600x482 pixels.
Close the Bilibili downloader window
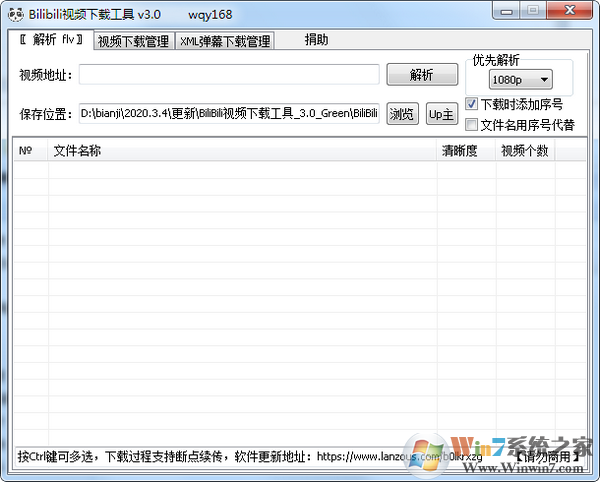tap(569, 11)
